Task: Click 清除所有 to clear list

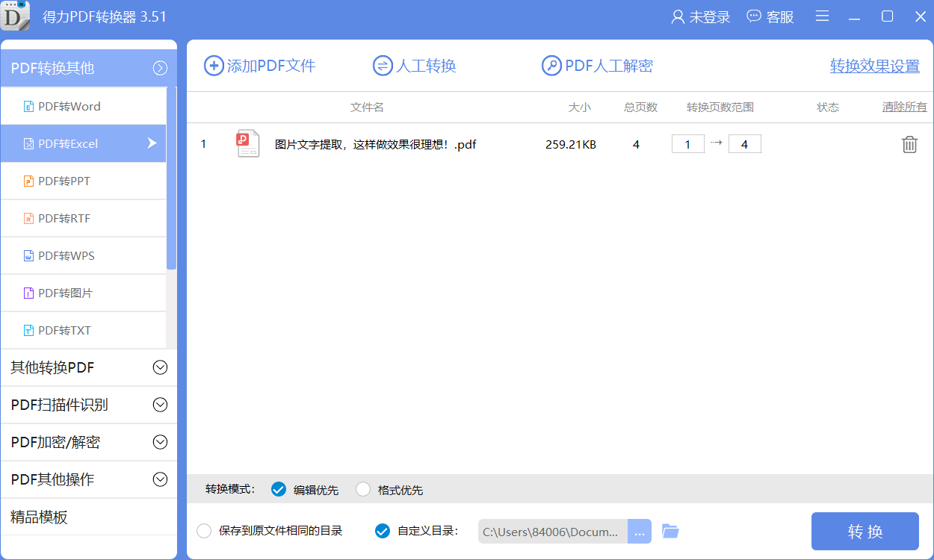Action: click(x=905, y=108)
